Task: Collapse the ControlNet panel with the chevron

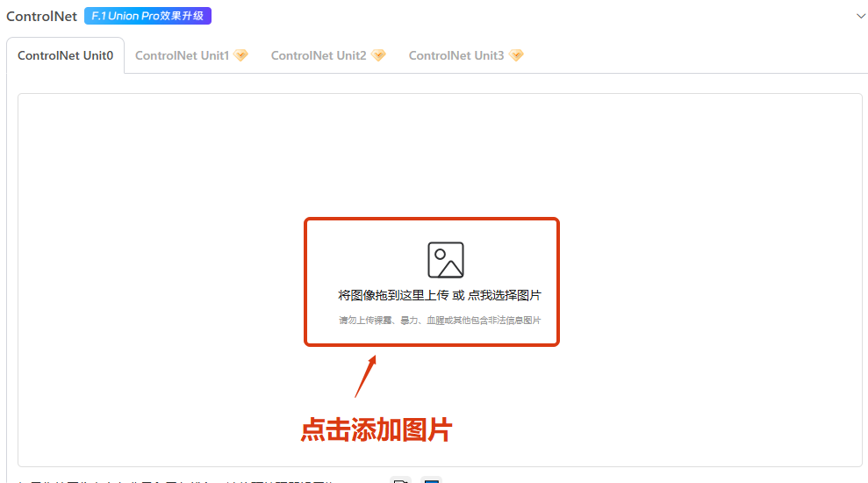Action: (x=861, y=16)
